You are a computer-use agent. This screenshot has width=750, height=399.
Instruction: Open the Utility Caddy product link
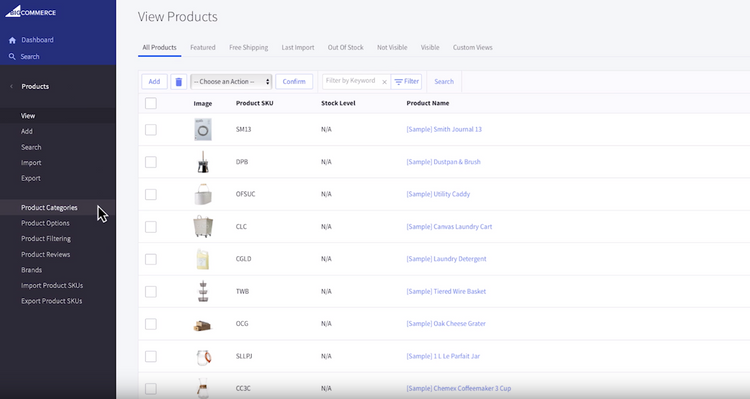[x=438, y=194]
